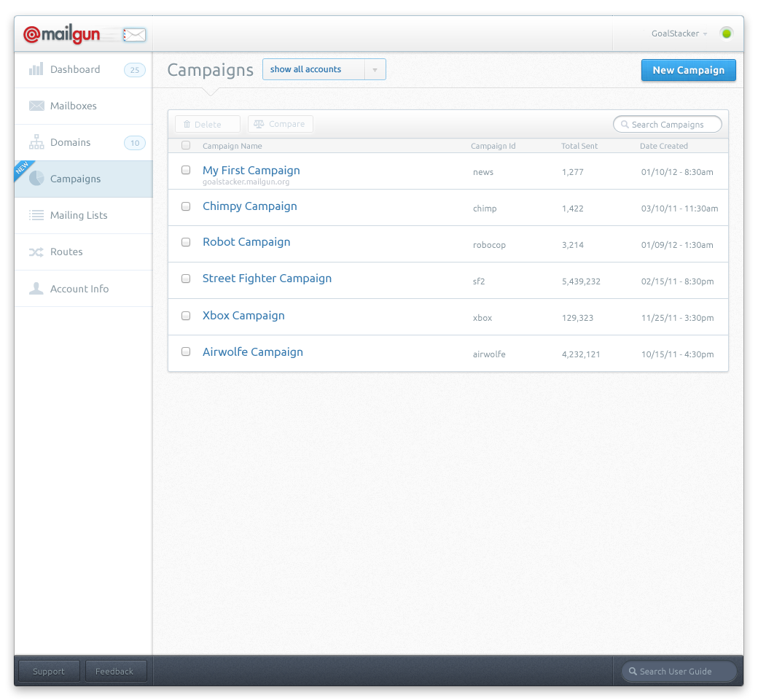The width and height of the screenshot is (758, 700).
Task: Click the Routes shuffle arrows icon
Action: (x=36, y=252)
